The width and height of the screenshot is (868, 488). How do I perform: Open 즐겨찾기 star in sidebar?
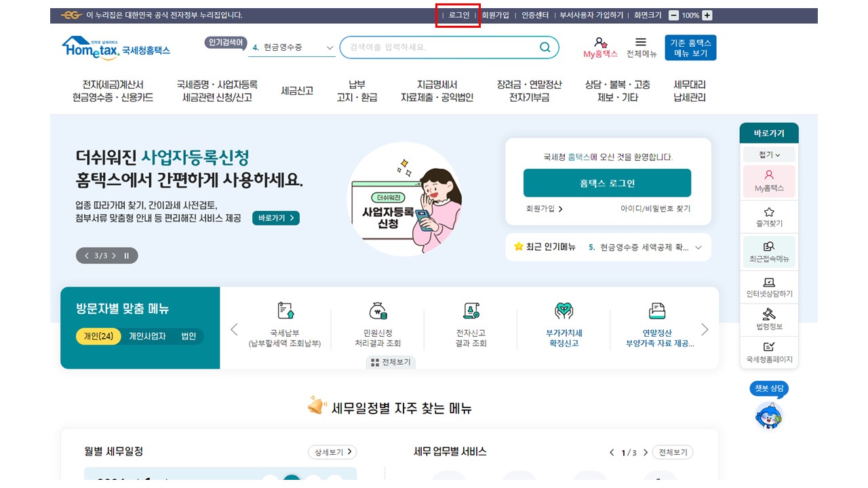point(769,217)
